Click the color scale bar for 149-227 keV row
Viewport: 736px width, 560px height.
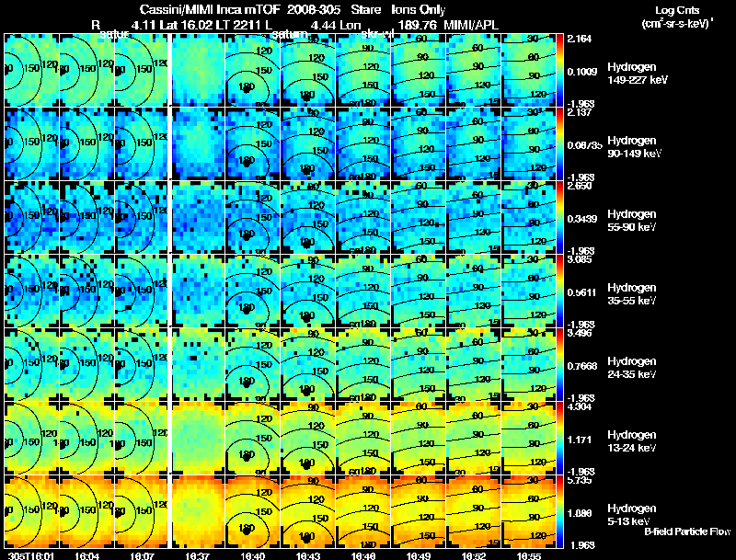pos(559,71)
